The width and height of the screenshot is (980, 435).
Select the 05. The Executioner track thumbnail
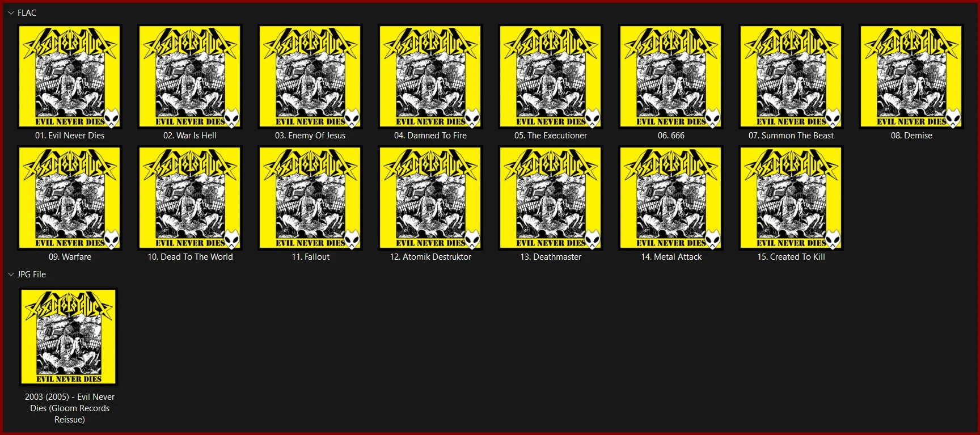[x=551, y=77]
